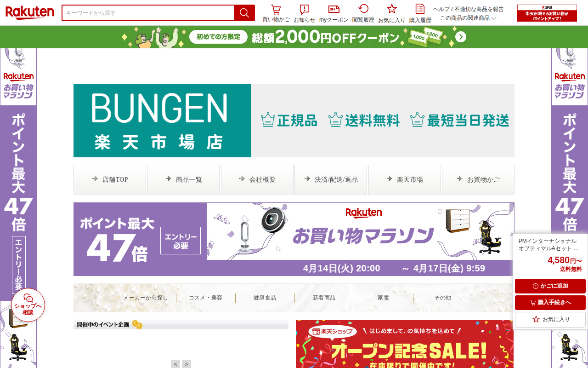Viewport: 588px width, 368px height.
Task: Select メーカーから探し category
Action: [146, 298]
